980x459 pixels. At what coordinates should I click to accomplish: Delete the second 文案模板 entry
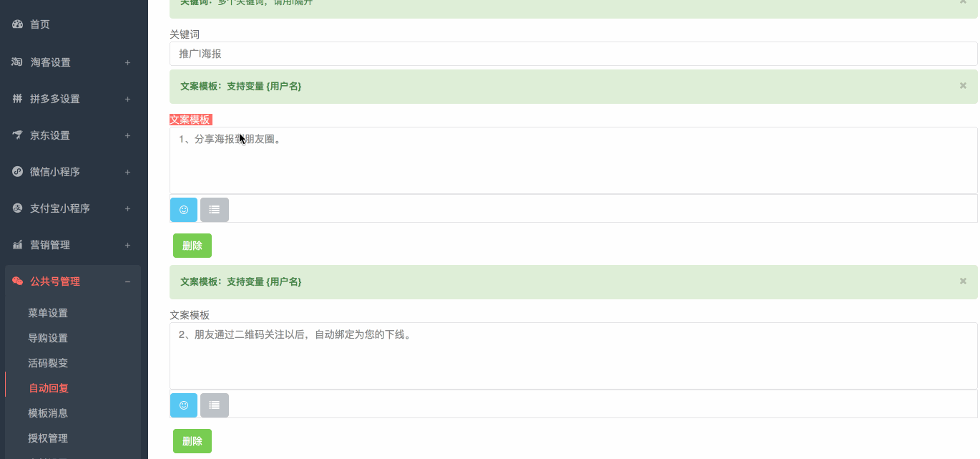click(x=192, y=441)
